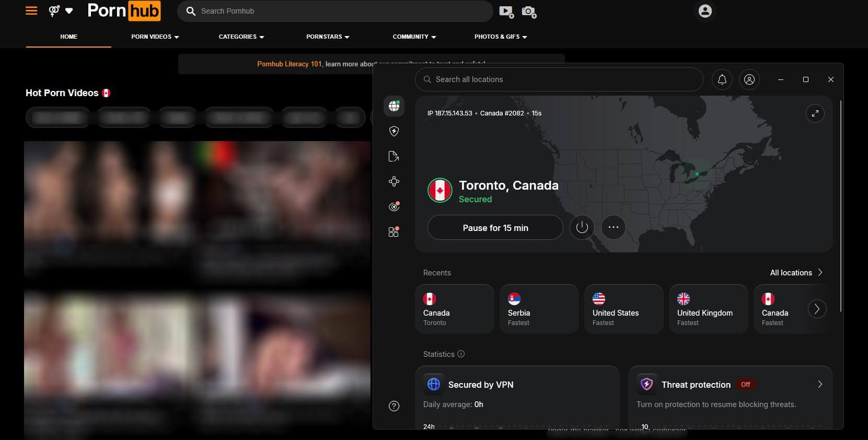Open the apps grid sidebar icon
This screenshot has width=868, height=440.
[x=394, y=232]
